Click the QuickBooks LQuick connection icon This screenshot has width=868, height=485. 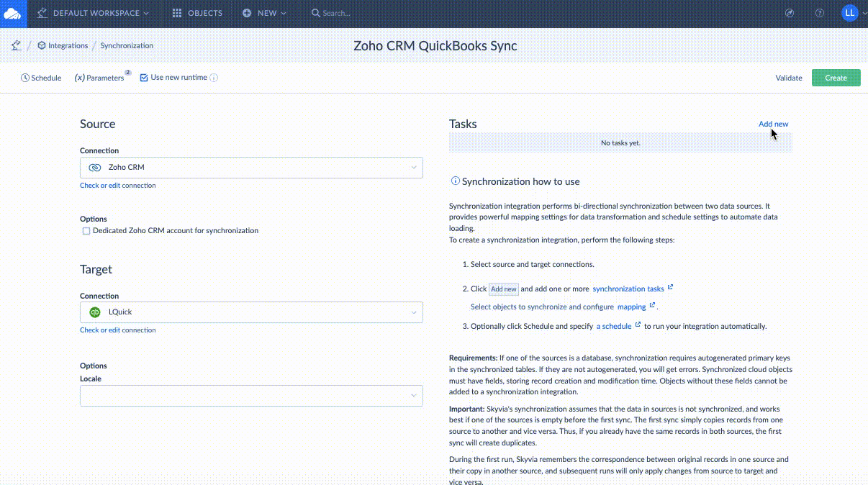click(x=94, y=312)
